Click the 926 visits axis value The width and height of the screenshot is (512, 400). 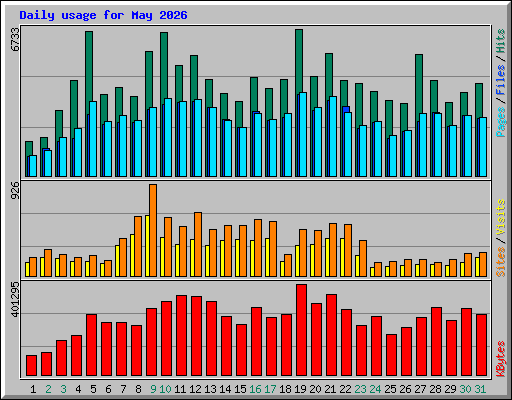15,190
